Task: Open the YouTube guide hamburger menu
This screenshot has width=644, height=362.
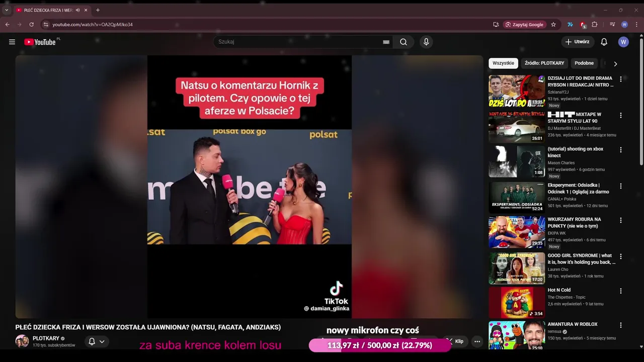Action: click(x=12, y=42)
